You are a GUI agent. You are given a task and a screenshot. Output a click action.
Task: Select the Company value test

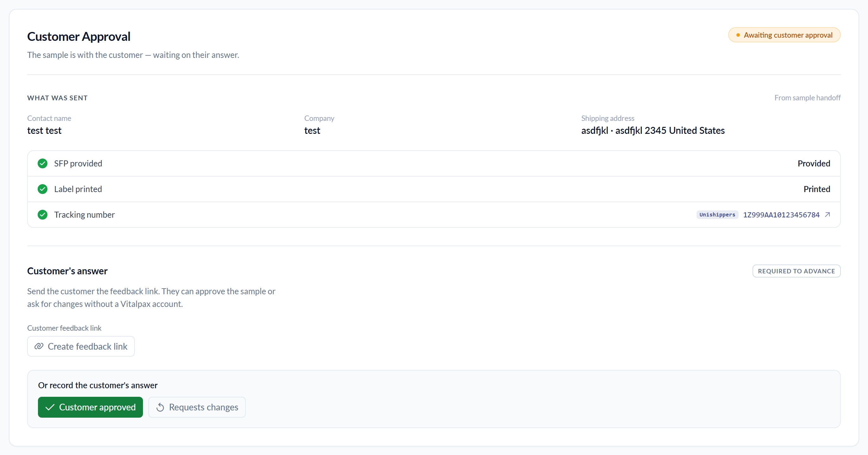pos(312,130)
